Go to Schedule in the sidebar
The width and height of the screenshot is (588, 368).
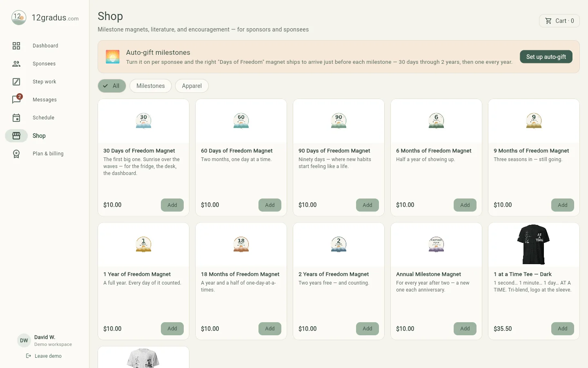45,118
